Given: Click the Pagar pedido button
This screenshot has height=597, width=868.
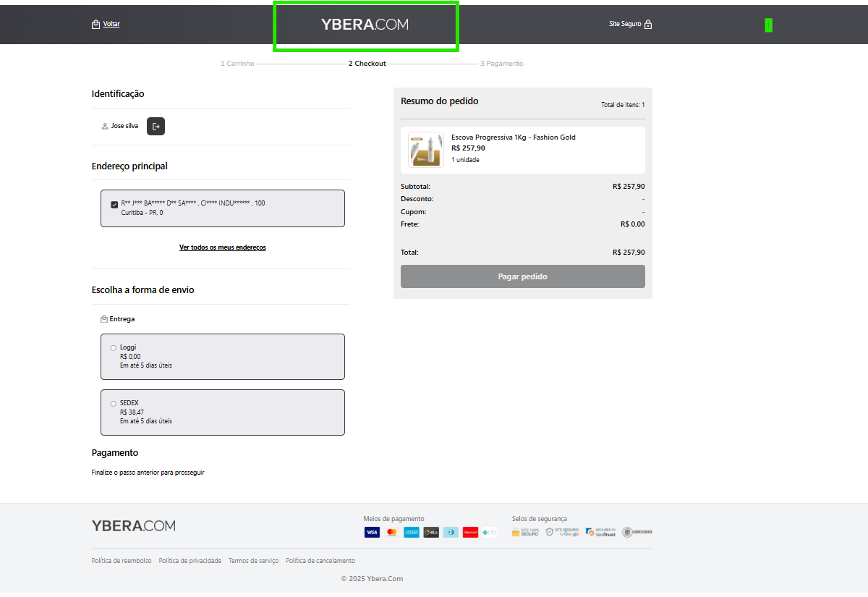Looking at the screenshot, I should click(x=523, y=276).
